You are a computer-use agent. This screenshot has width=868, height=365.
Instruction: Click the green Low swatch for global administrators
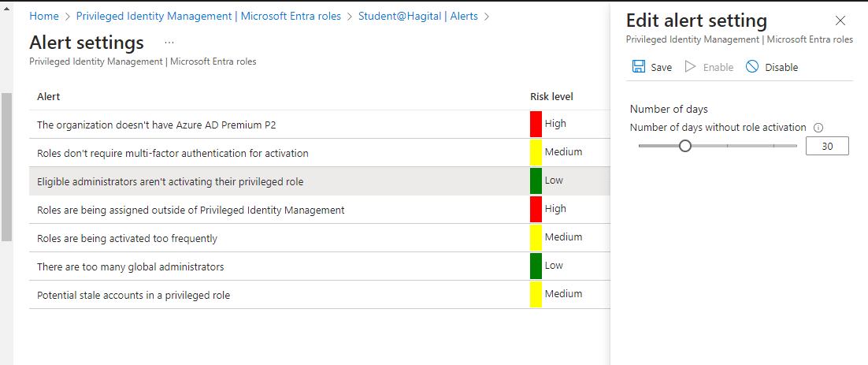(x=536, y=266)
